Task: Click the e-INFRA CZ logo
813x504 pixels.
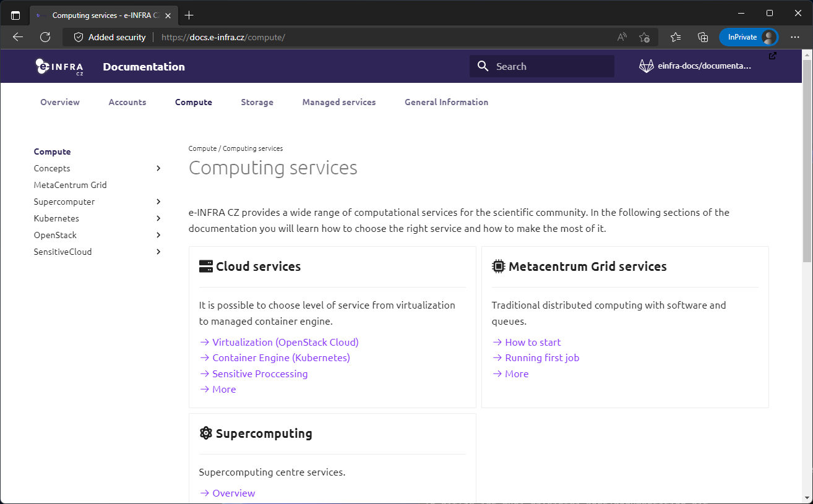Action: [59, 67]
